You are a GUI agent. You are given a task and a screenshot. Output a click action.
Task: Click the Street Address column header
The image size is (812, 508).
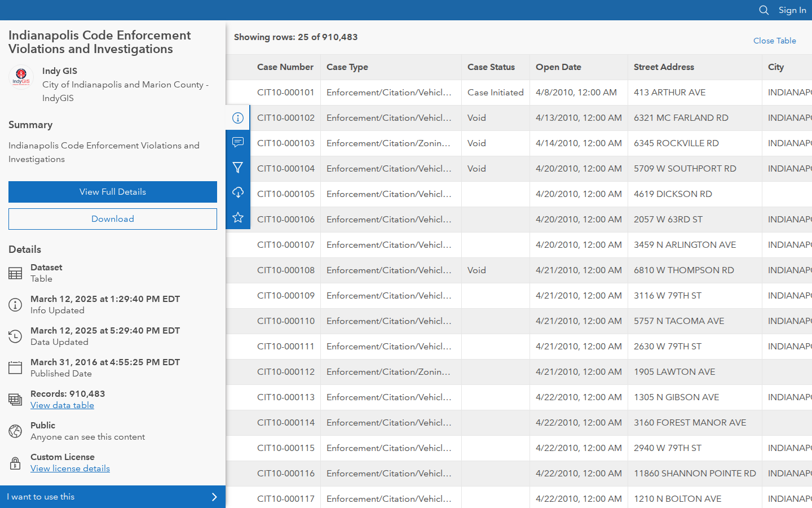coord(664,67)
